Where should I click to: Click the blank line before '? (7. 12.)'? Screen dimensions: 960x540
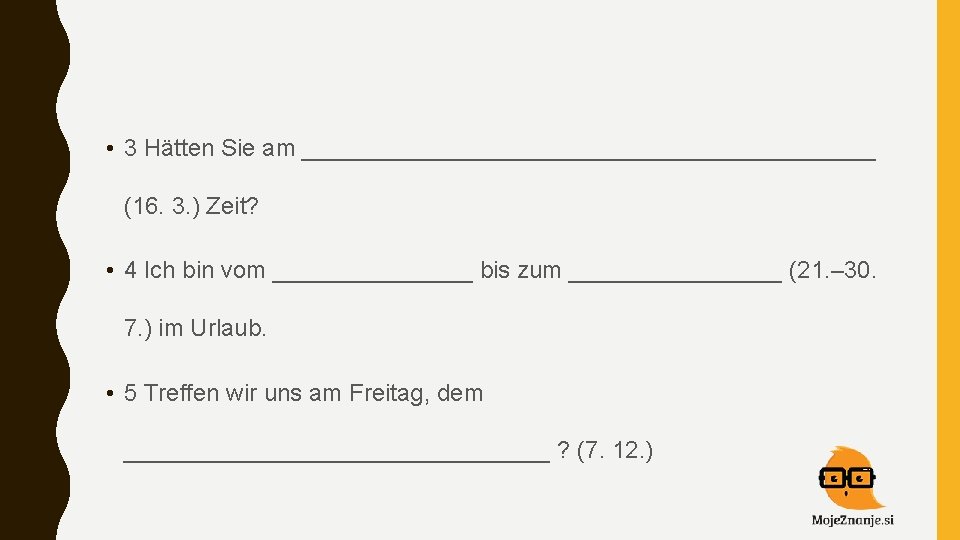(337, 460)
